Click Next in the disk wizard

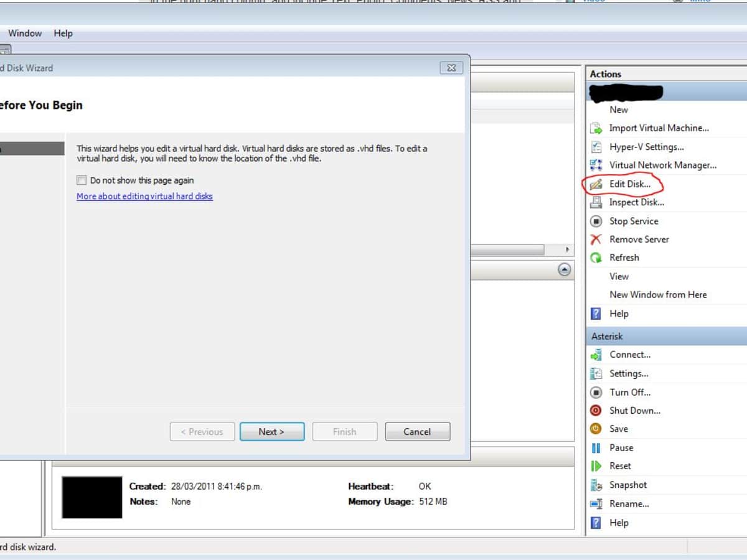tap(271, 432)
